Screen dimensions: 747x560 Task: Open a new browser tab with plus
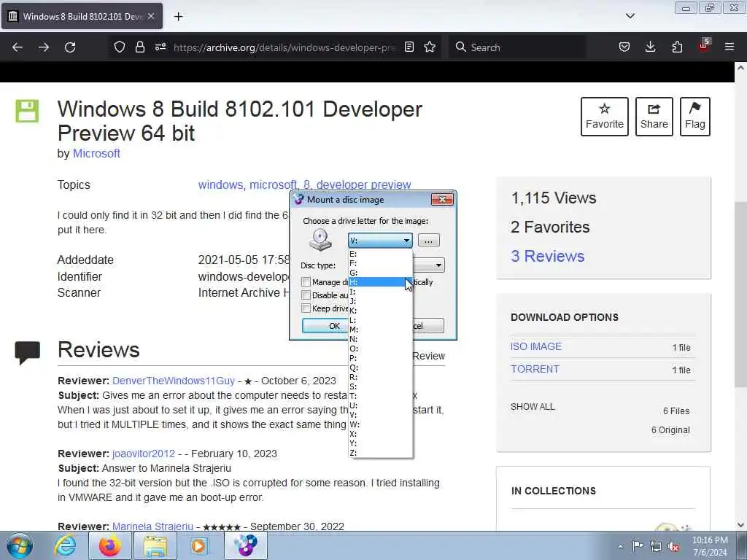pyautogui.click(x=178, y=17)
